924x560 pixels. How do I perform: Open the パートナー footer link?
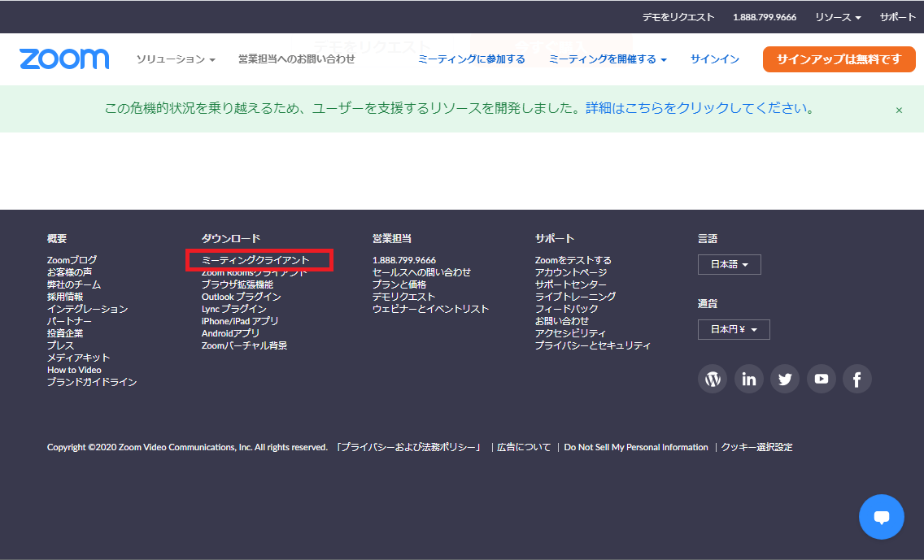(69, 321)
